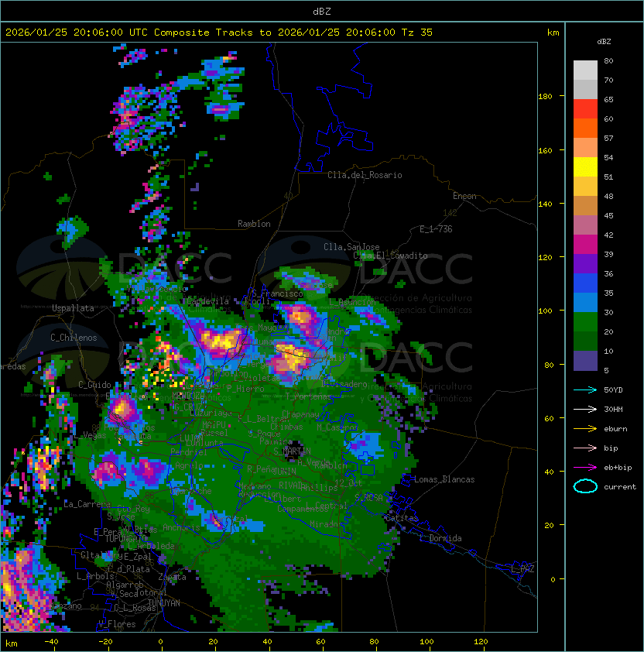Click the C_Guido place label
Viewport: 644px width, 652px height.
[x=94, y=385]
